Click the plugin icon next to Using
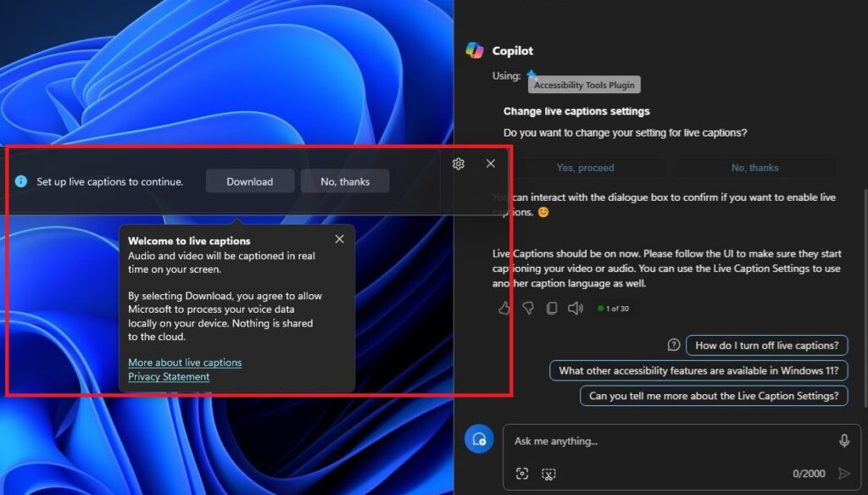 pos(532,75)
